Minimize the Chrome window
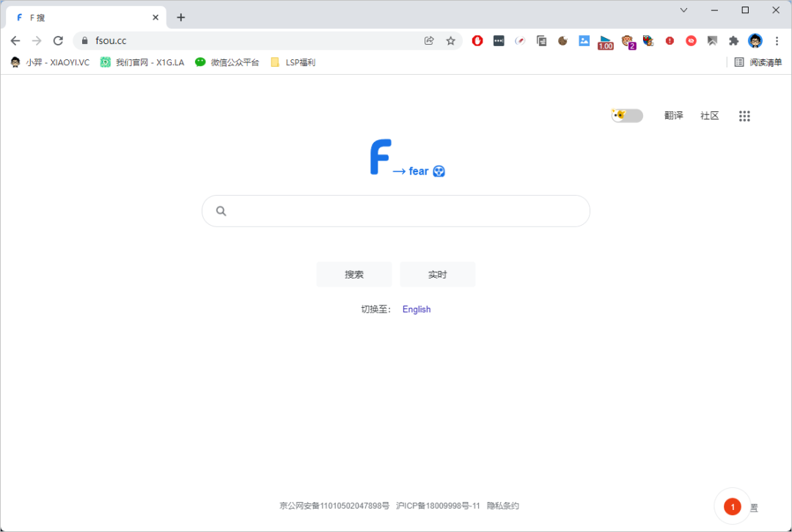The width and height of the screenshot is (792, 532). (x=714, y=10)
